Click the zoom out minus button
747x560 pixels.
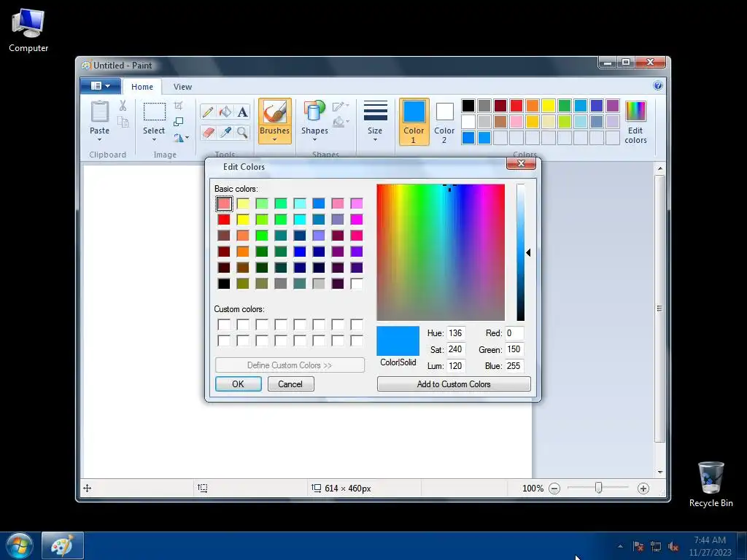pyautogui.click(x=554, y=489)
